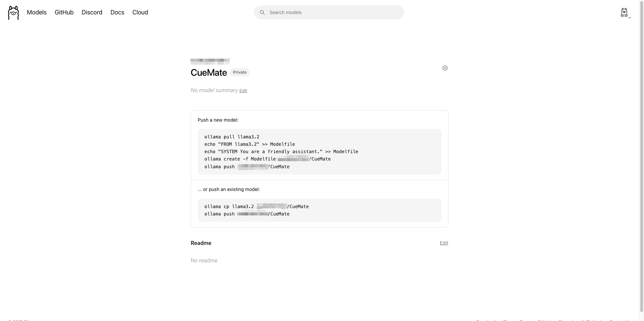Edit the model summary

[x=243, y=91]
